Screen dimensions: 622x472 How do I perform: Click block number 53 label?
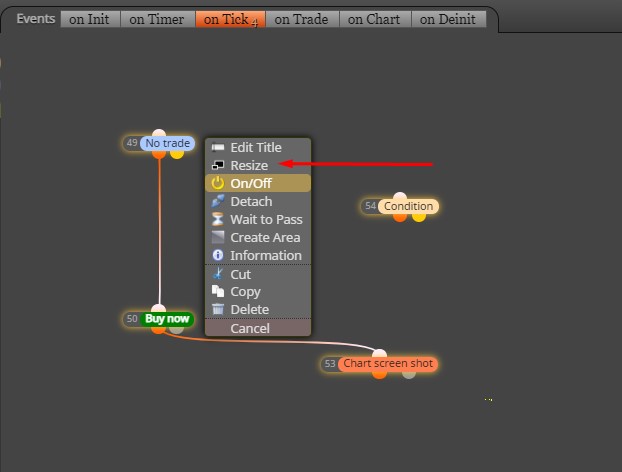coord(330,363)
